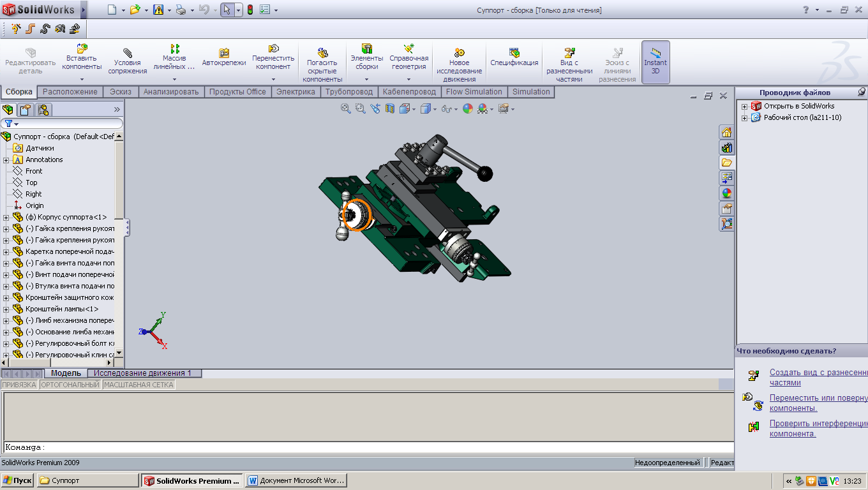Switch to Анализировать tab
The image size is (868, 490).
tap(171, 92)
